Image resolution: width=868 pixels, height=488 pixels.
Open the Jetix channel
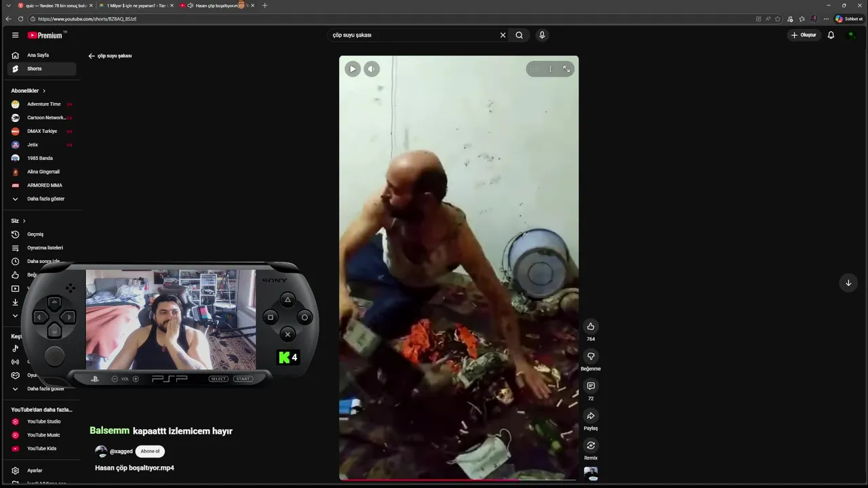pyautogui.click(x=42, y=145)
